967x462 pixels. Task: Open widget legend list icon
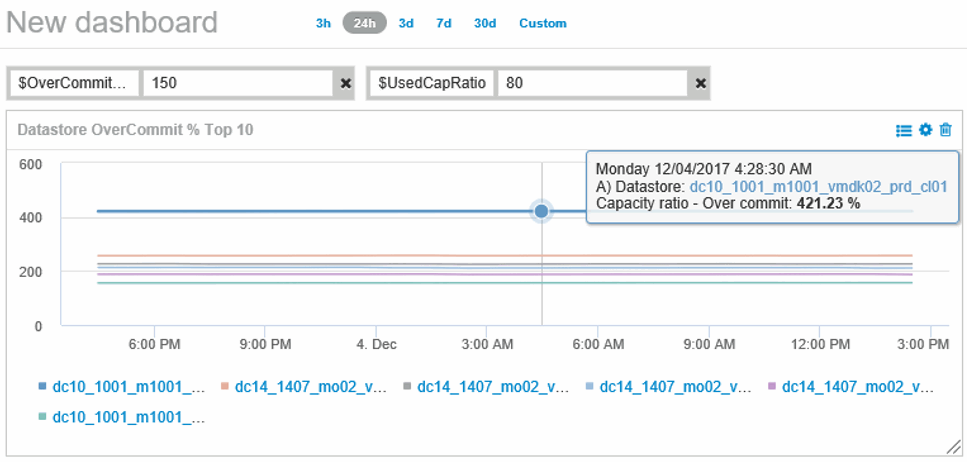904,130
